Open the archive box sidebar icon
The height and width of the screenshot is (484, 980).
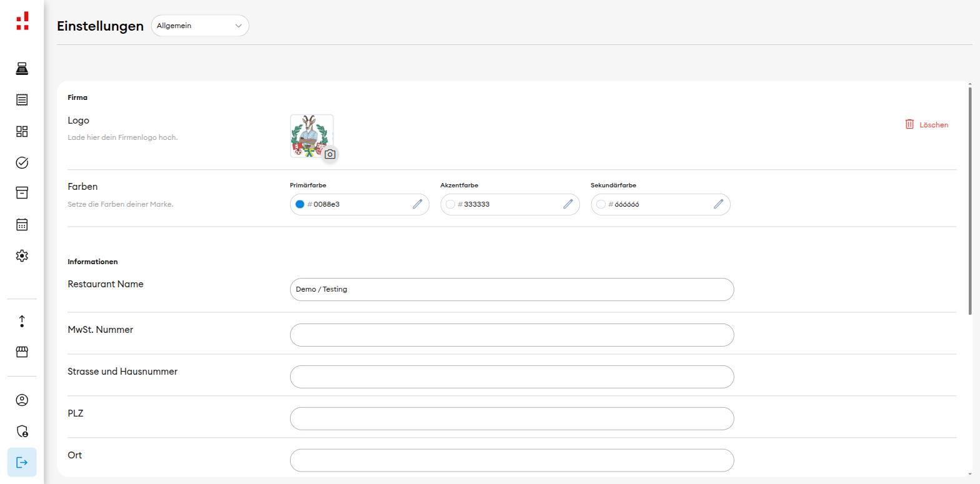(22, 193)
